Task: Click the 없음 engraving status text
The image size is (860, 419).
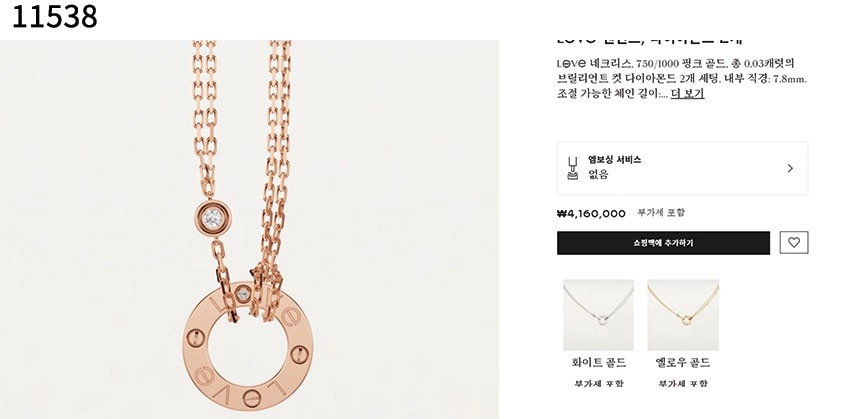Action: 598,175
